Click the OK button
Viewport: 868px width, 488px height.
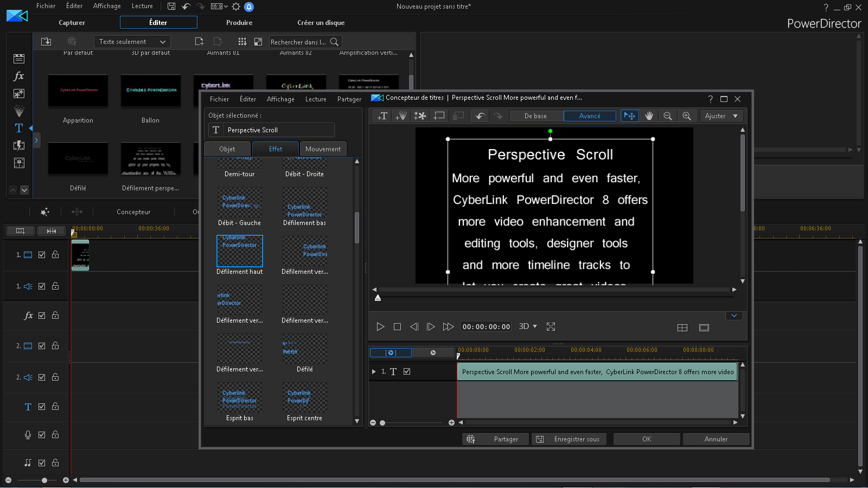647,439
